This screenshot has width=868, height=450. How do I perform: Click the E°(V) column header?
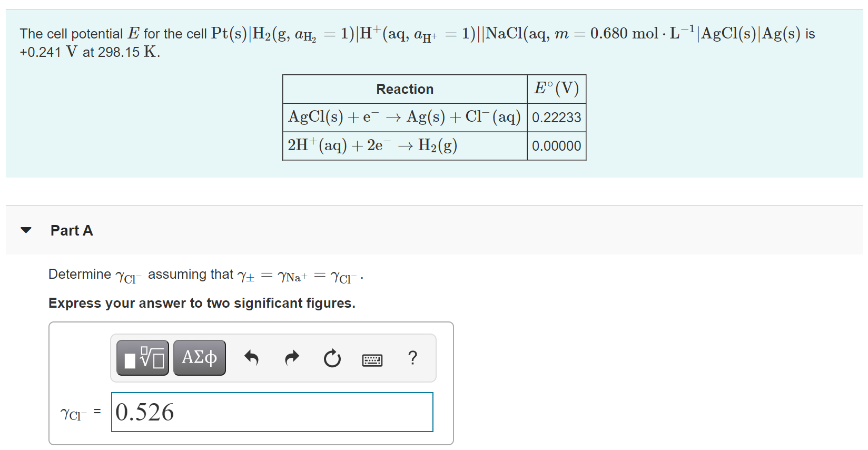(x=557, y=89)
